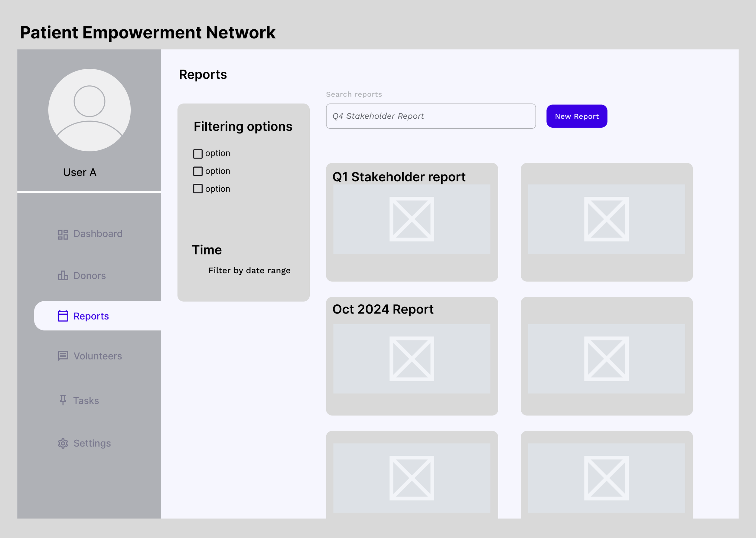Click image placeholder in Q1 Stakeholder report
This screenshot has width=756, height=538.
[412, 219]
